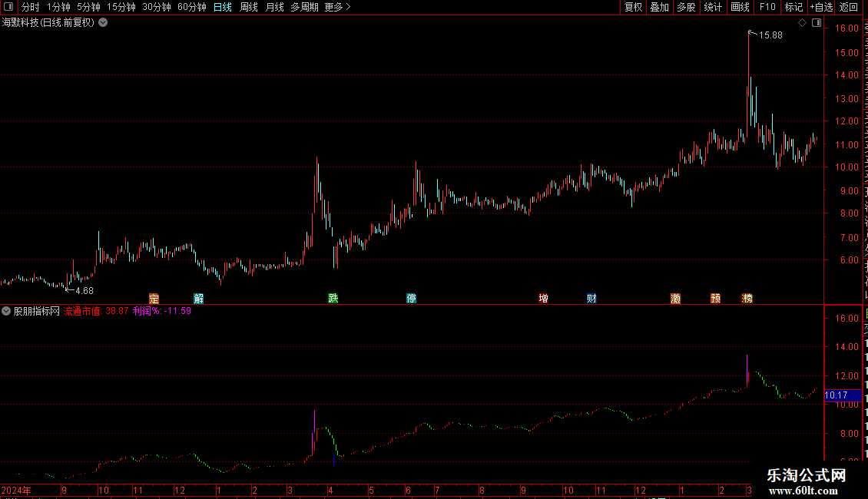The height and width of the screenshot is (499, 868).
Task: Open the 财 event marker
Action: (x=591, y=299)
